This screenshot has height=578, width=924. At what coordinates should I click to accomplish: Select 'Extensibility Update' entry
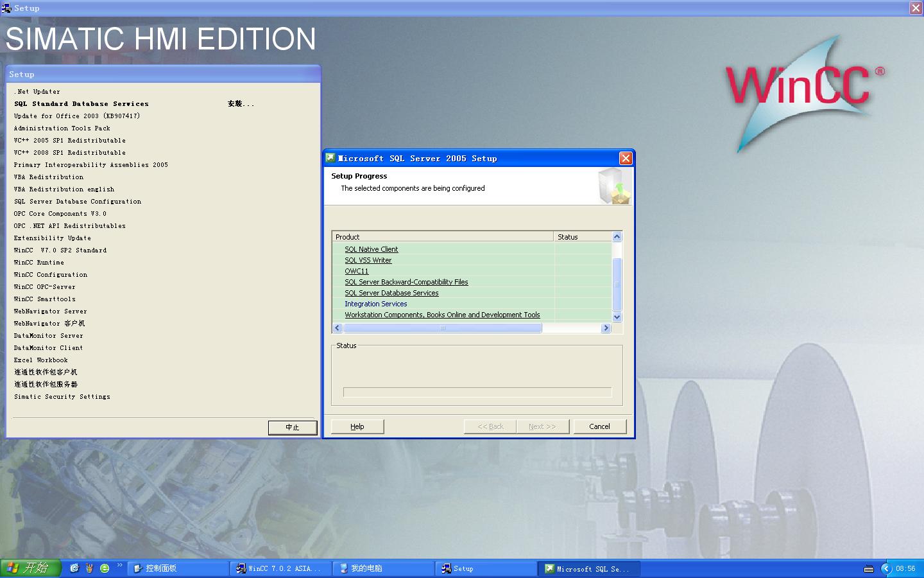point(53,238)
